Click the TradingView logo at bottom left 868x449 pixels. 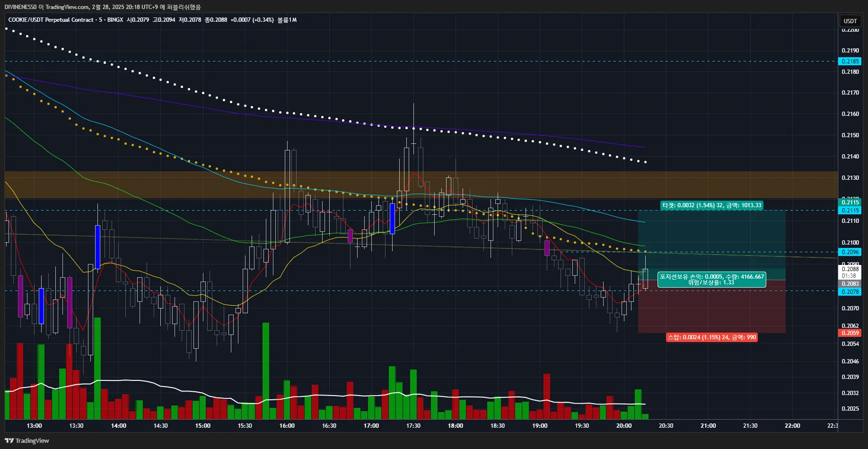27,440
